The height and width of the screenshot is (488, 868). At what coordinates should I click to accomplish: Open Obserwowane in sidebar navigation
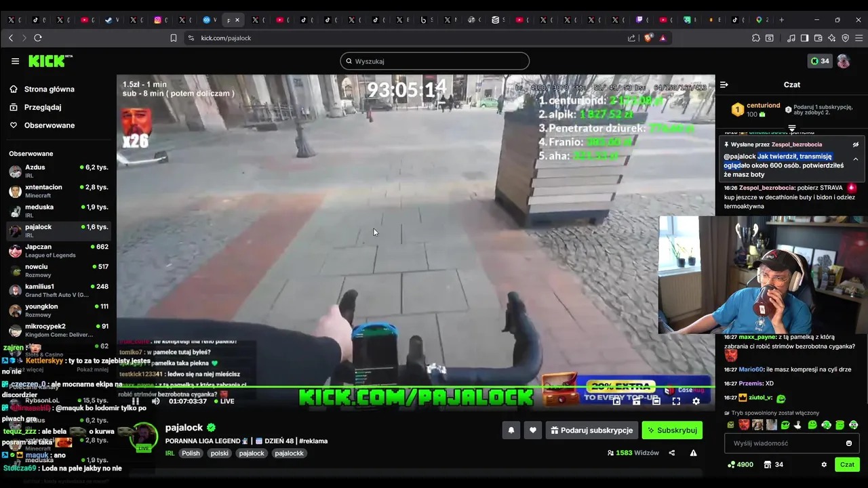click(42, 125)
